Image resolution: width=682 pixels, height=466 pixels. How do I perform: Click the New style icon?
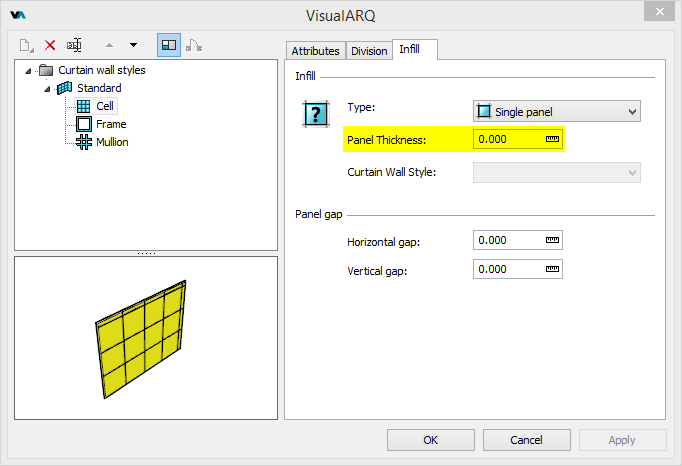pos(26,45)
